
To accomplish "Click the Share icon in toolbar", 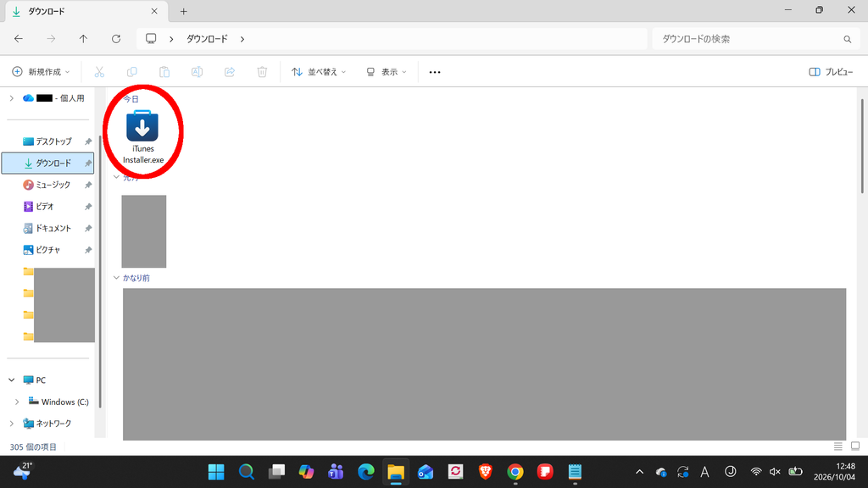I will pos(230,72).
